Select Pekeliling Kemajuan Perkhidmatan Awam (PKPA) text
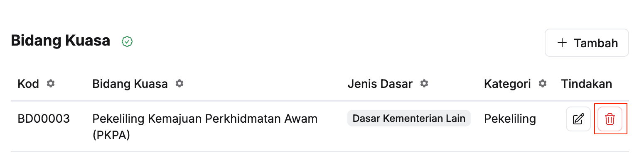Screen dimensions: 644x160 (205, 127)
